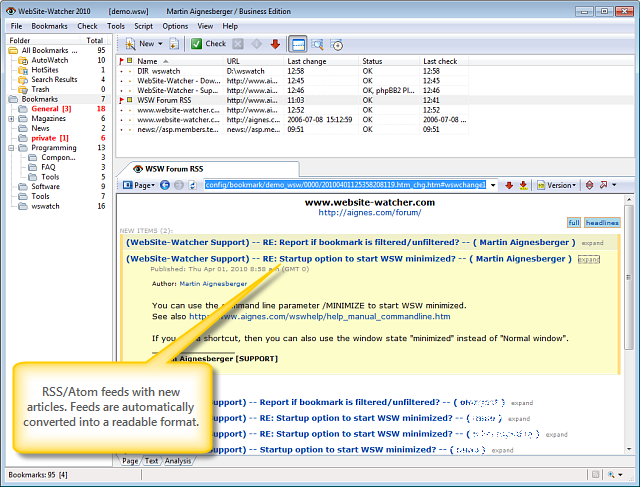Screen dimensions: 640x487
Task: Click the selected address bar URL field
Action: pos(345,185)
